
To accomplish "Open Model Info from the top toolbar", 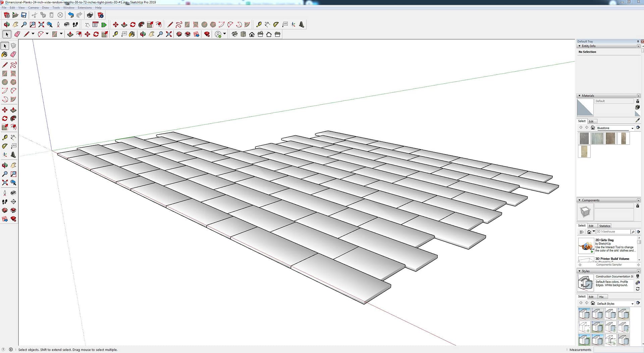I will (x=100, y=15).
